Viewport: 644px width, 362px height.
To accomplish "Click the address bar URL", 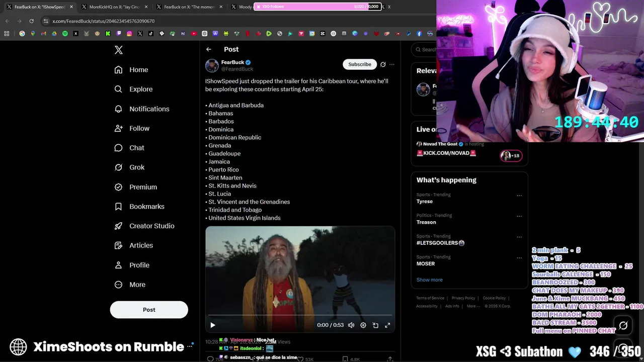I will point(104,21).
